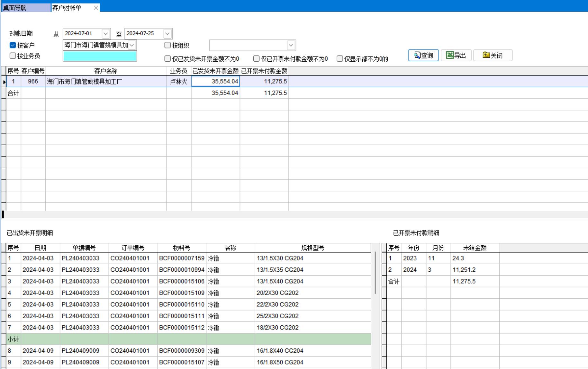This screenshot has width=588, height=369.
Task: Select the 35,554.04 amount cell in row 1
Action: (215, 82)
